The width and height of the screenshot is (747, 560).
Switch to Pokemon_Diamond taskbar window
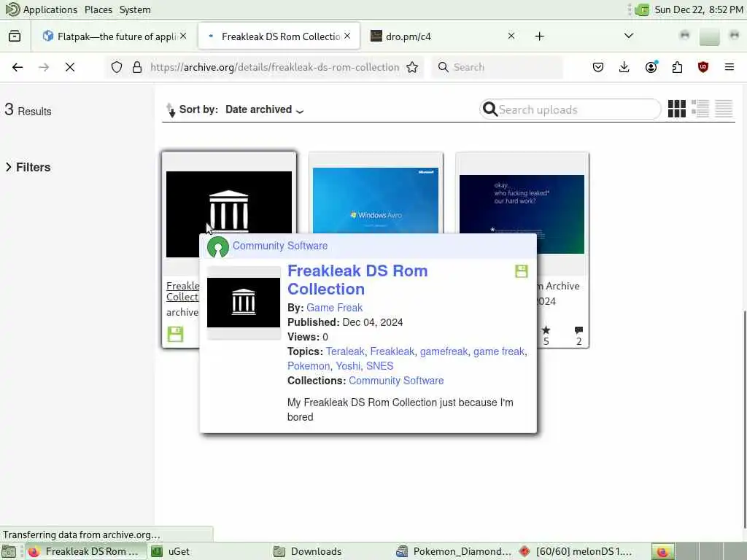point(454,551)
